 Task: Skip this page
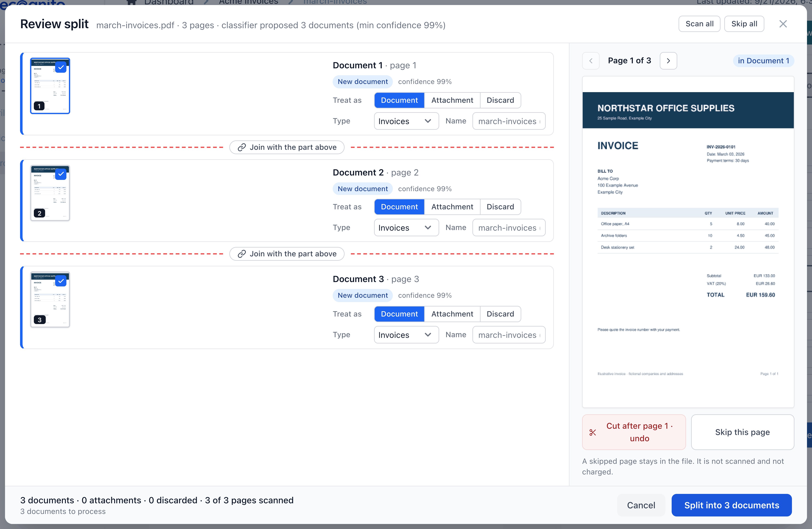742,432
